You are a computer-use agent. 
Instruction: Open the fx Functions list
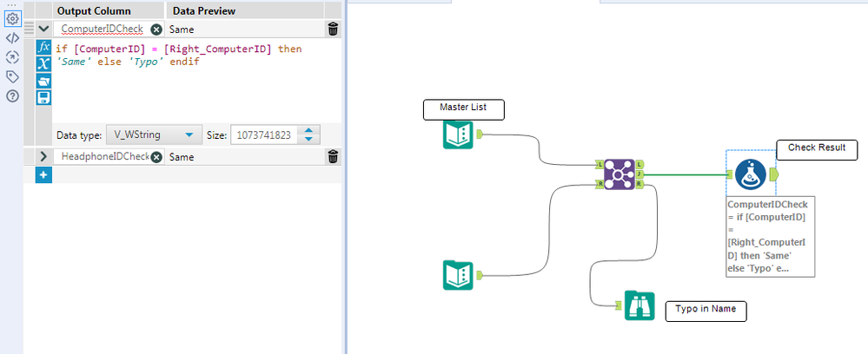tap(43, 47)
